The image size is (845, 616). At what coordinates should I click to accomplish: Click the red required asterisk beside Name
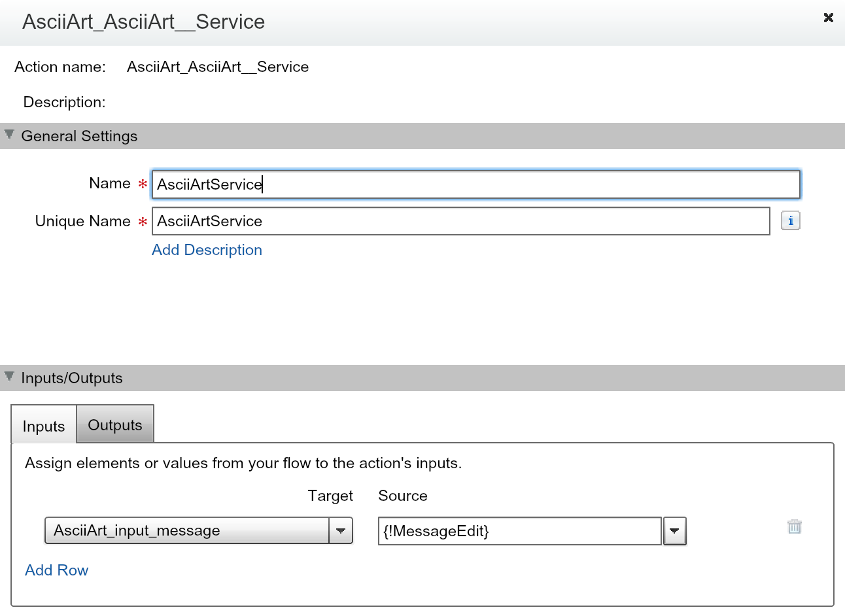[x=143, y=184]
